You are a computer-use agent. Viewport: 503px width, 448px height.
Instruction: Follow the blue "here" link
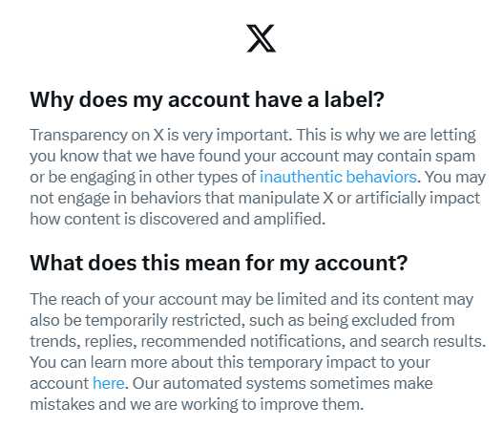point(109,383)
